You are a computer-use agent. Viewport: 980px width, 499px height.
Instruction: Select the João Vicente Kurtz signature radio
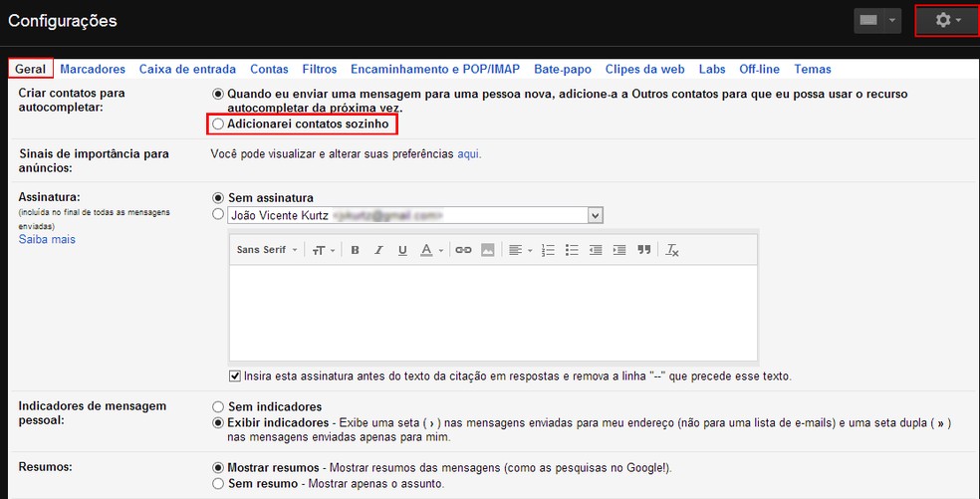[217, 214]
